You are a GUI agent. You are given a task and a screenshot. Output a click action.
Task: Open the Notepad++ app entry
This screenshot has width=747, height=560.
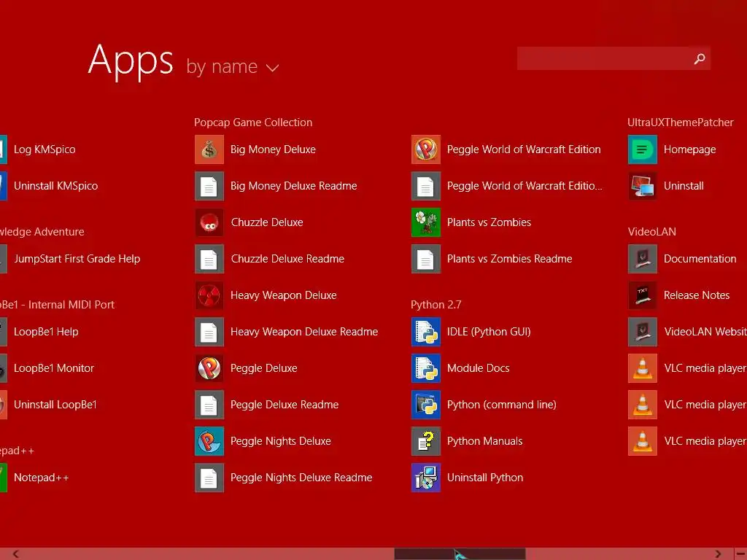[x=35, y=478]
